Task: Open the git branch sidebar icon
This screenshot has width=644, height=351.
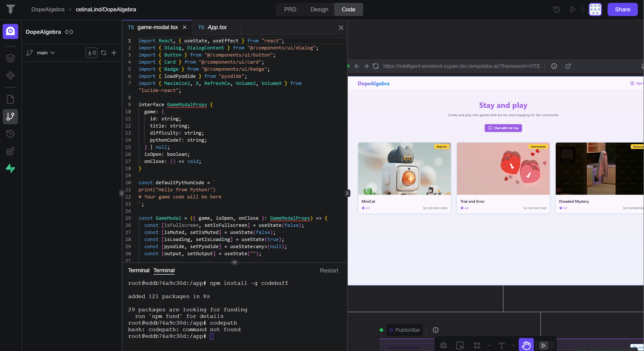Action: tap(10, 117)
